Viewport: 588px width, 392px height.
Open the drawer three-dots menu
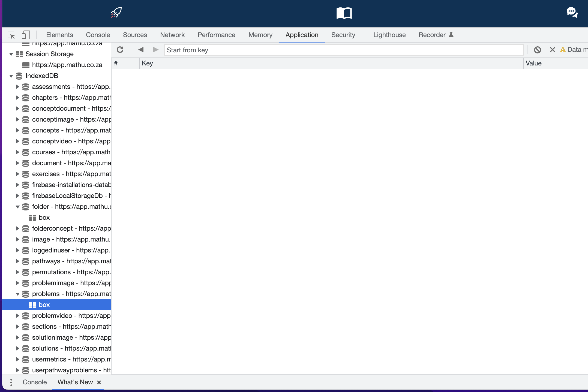11,382
